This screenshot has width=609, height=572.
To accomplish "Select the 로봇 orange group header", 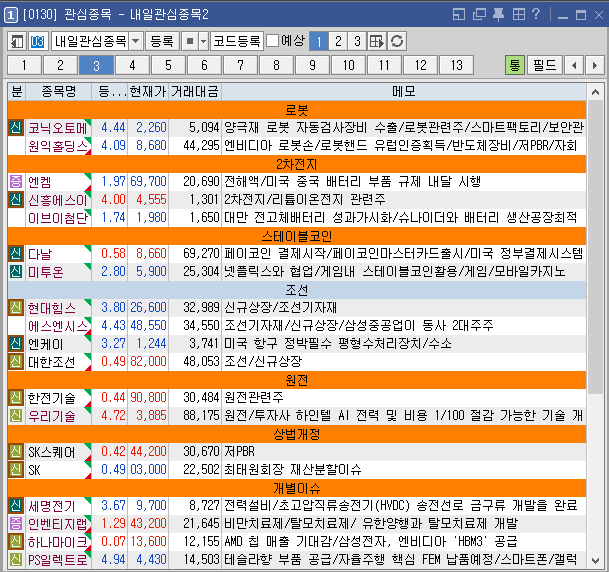I will 297,110.
